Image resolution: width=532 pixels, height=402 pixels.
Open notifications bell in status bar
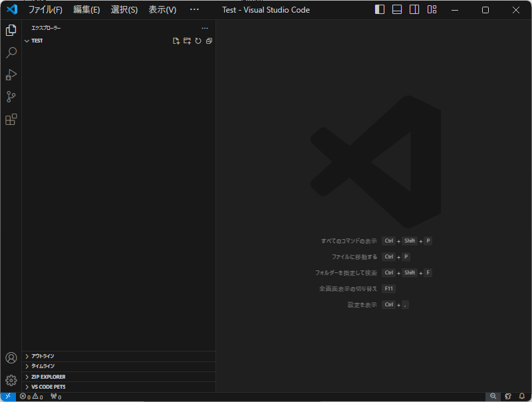pyautogui.click(x=522, y=396)
